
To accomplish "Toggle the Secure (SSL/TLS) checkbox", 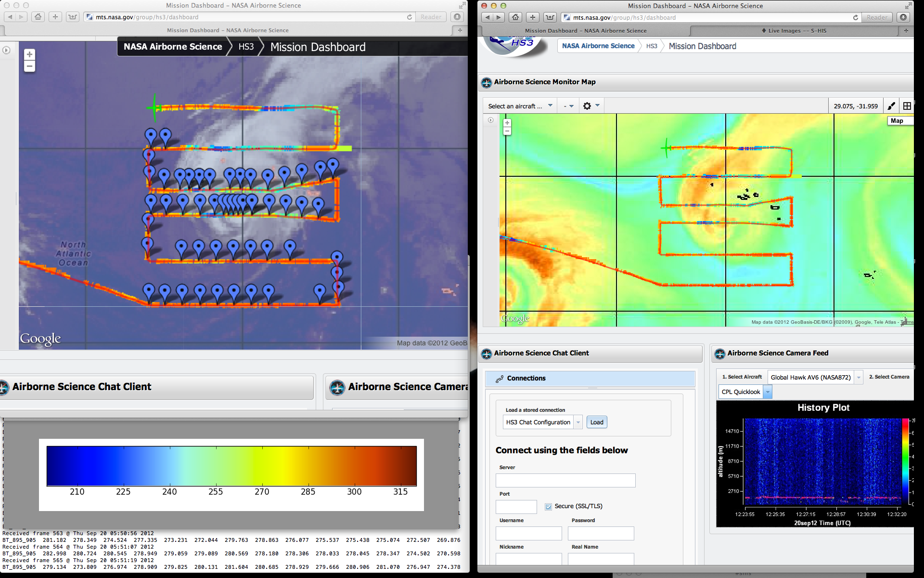I will point(548,506).
